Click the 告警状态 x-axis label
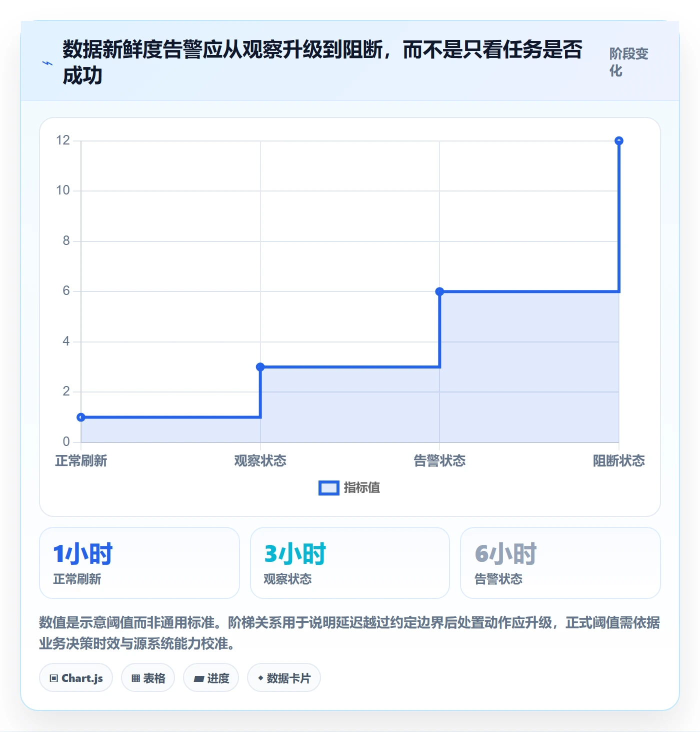The image size is (700, 732). (439, 461)
